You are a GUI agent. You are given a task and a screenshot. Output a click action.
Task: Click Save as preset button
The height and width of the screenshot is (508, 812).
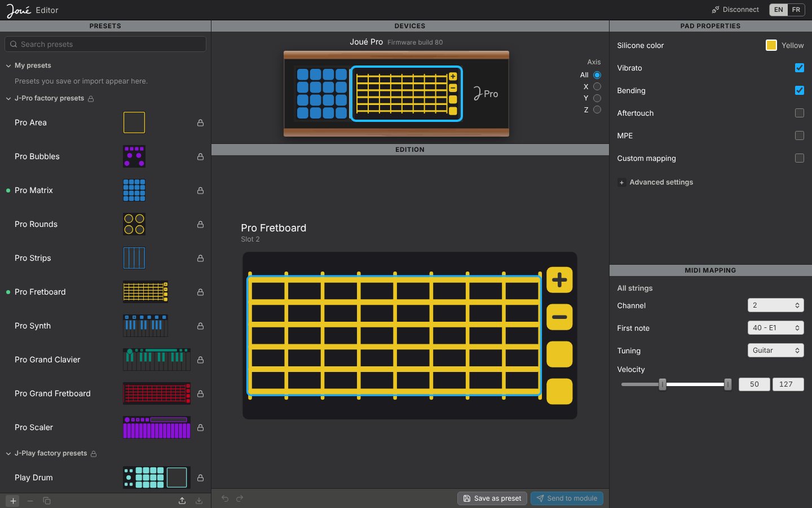492,498
